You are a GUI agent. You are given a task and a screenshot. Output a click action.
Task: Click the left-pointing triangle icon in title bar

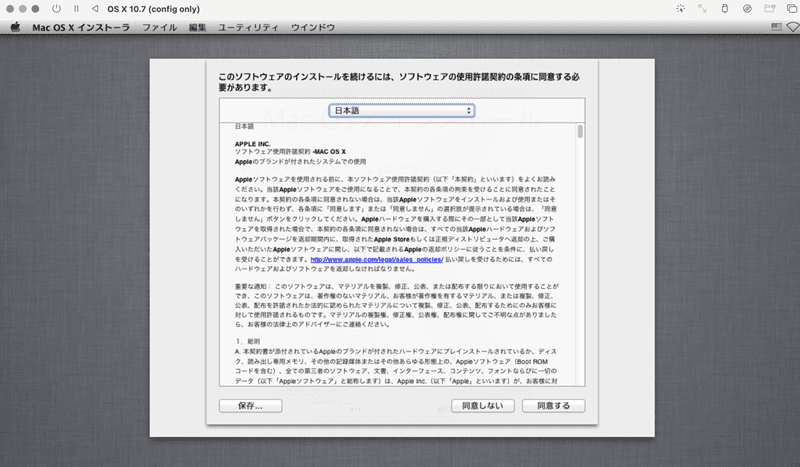click(x=95, y=9)
